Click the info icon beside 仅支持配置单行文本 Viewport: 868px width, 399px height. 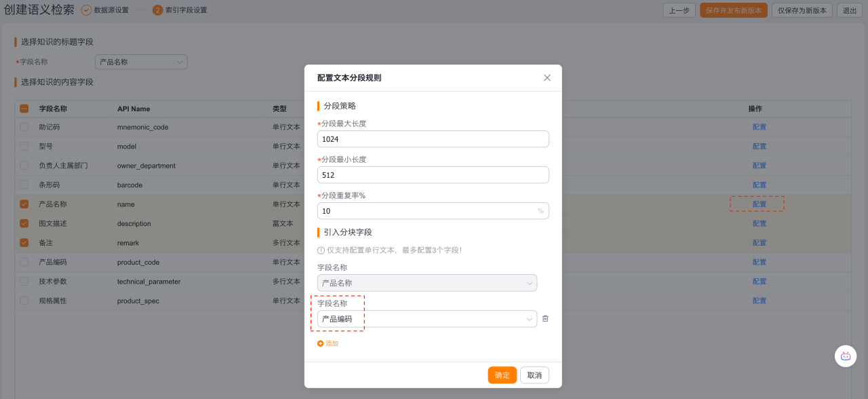tap(321, 250)
